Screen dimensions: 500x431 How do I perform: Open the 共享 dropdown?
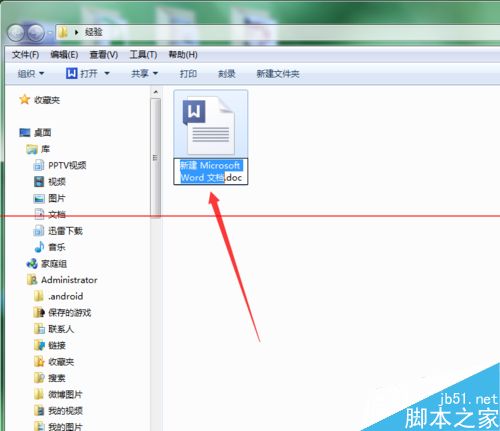click(144, 73)
